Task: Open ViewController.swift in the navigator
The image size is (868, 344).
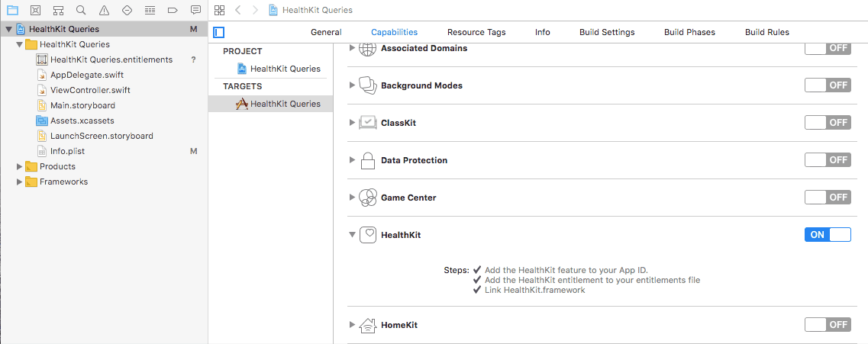Action: click(90, 89)
